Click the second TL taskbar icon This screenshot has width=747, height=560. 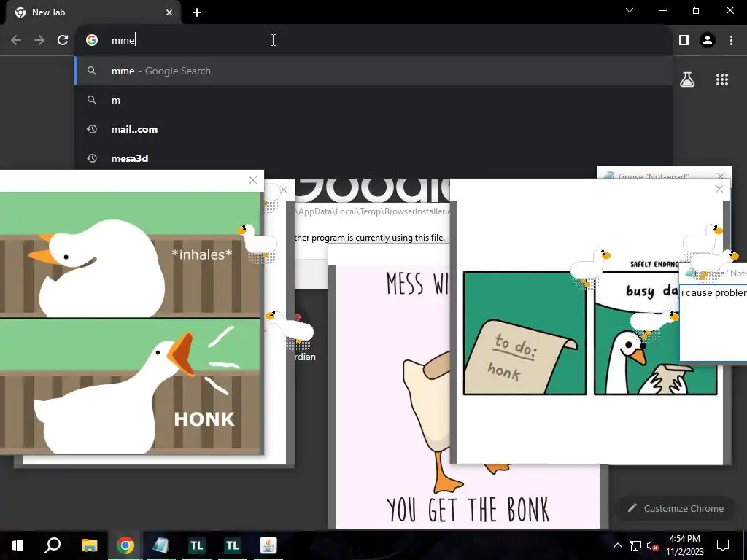[x=232, y=545]
